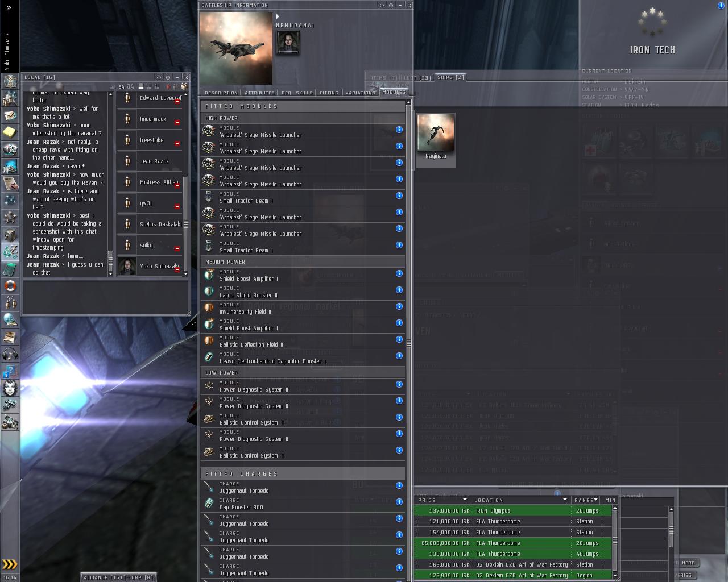Image resolution: width=728 pixels, height=582 pixels.
Task: Select the smallest chat font size
Action: pos(113,86)
